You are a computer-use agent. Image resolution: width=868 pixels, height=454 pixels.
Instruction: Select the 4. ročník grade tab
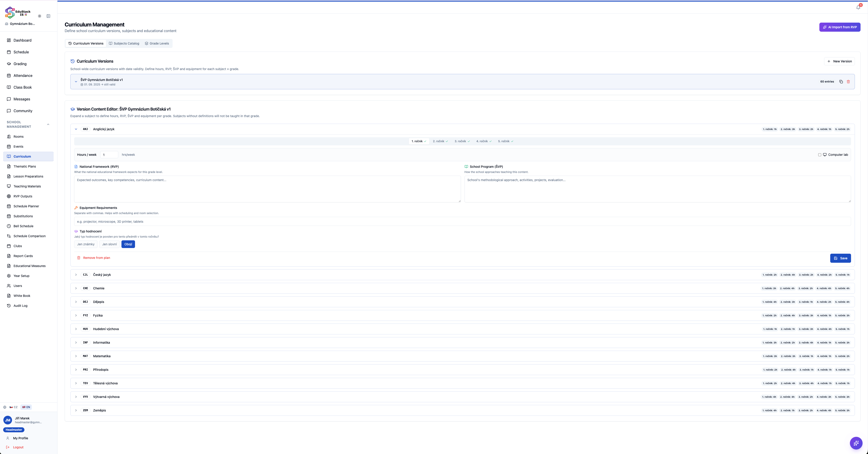coord(484,142)
